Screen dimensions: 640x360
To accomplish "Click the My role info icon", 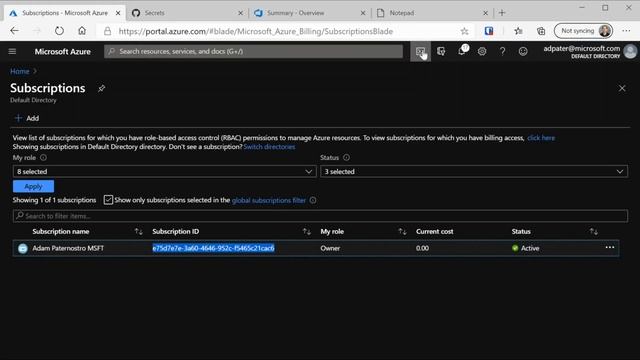I will click(x=43, y=158).
